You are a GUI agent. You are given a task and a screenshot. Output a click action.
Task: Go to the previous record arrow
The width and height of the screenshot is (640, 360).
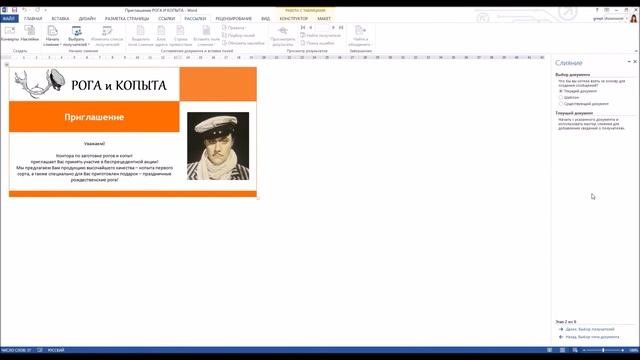tap(311, 28)
